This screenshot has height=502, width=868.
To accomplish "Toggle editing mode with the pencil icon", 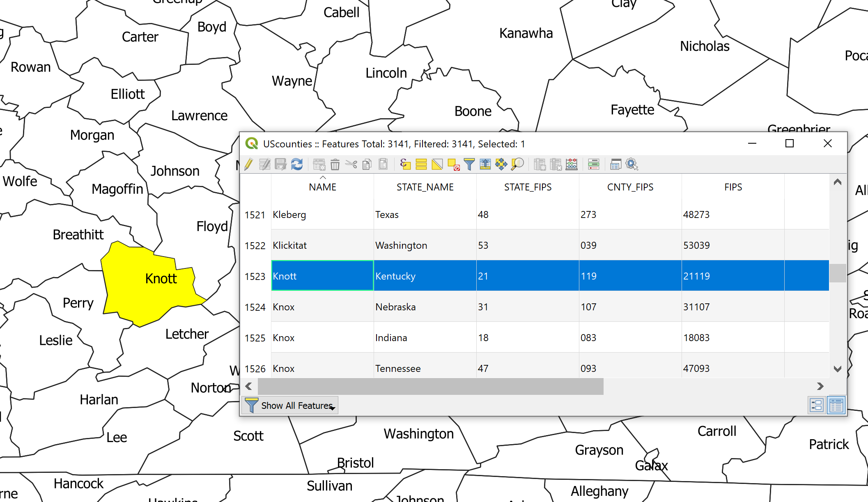I will 248,164.
